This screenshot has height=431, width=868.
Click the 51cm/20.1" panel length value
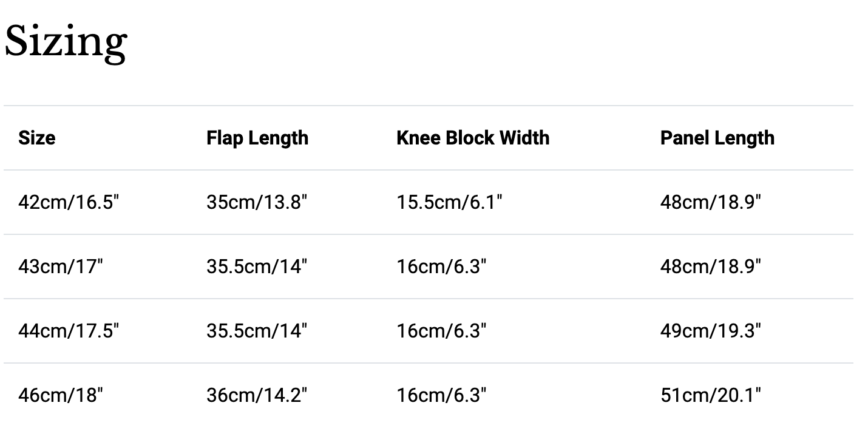tap(710, 395)
